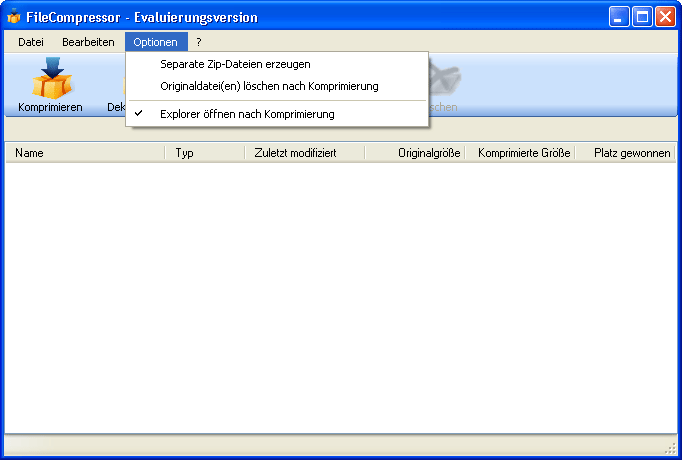
Task: Click the resize grip in the status bar corner
Action: (x=671, y=447)
